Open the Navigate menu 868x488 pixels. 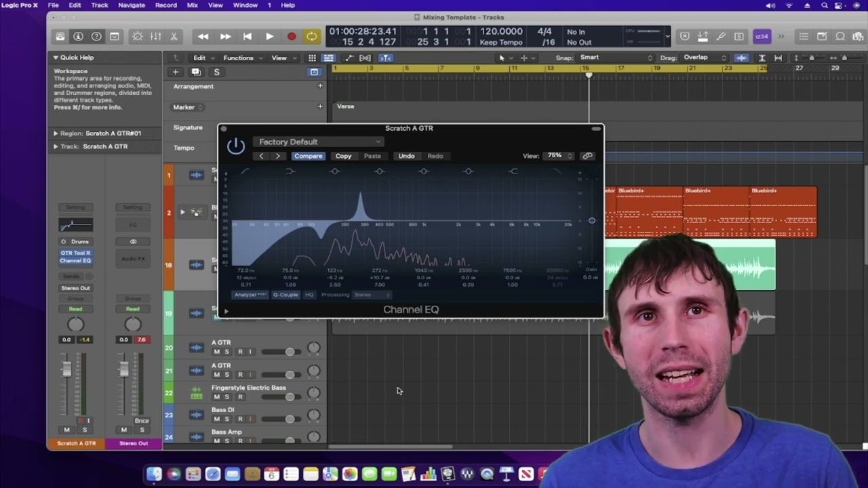point(132,5)
